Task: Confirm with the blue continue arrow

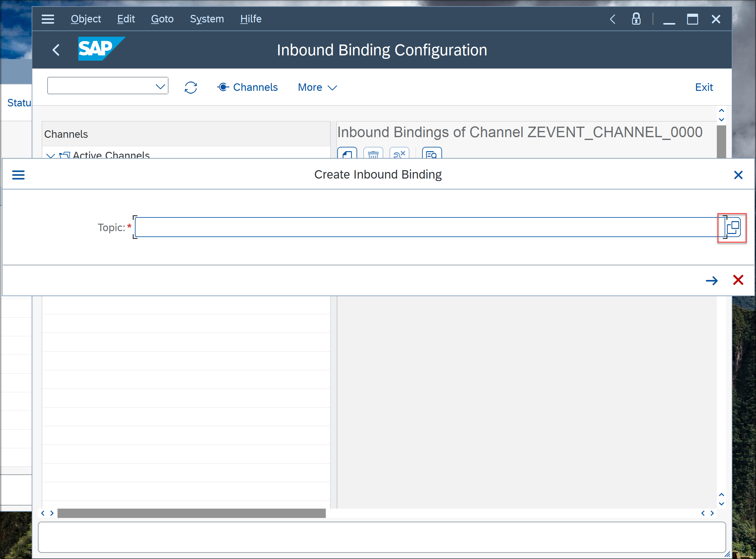Action: pyautogui.click(x=712, y=281)
